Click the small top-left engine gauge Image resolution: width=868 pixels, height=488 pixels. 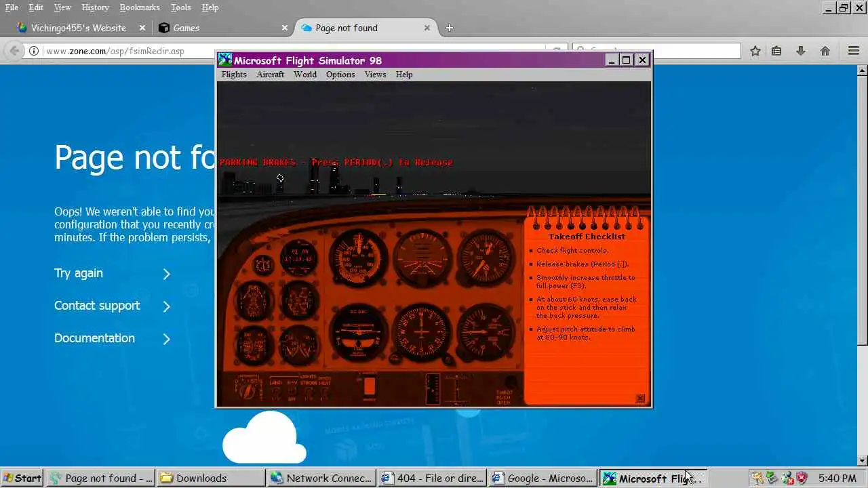point(262,264)
